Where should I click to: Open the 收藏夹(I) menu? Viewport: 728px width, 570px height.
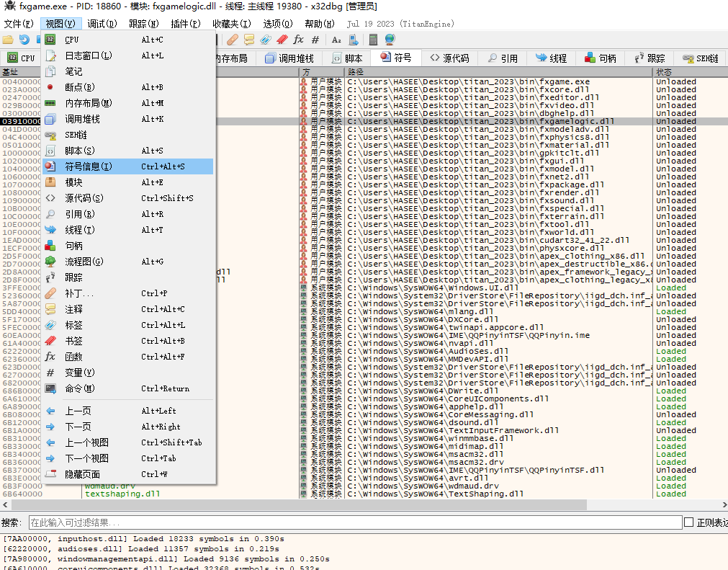tap(232, 24)
